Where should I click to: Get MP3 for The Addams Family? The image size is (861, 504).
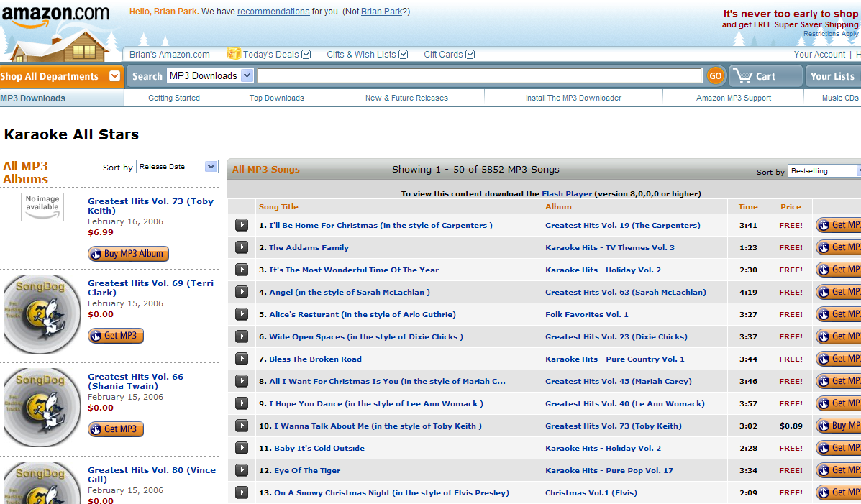(839, 247)
